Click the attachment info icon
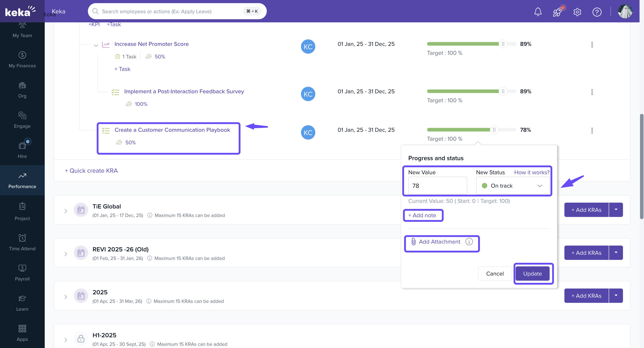This screenshot has width=644, height=348. [x=469, y=242]
